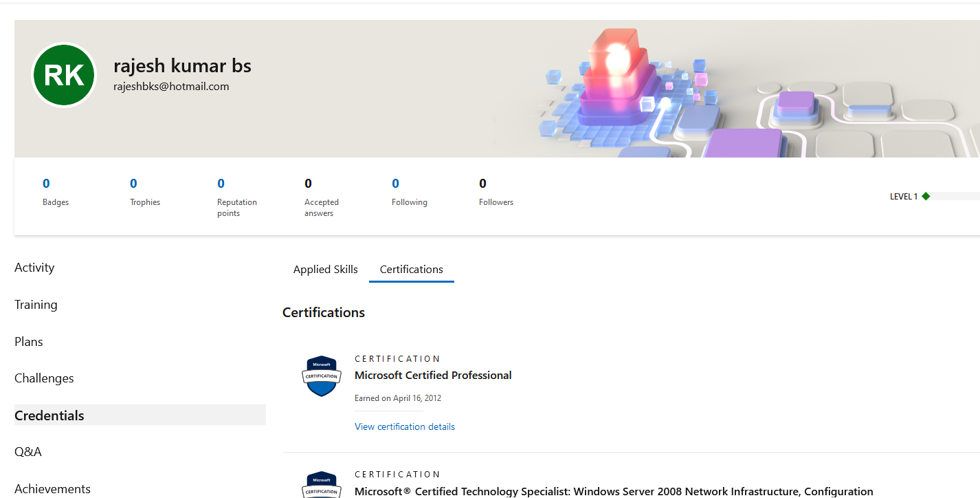Screen dimensions: 980x498
Task: Open Microsoft Certified Professional title
Action: (433, 376)
